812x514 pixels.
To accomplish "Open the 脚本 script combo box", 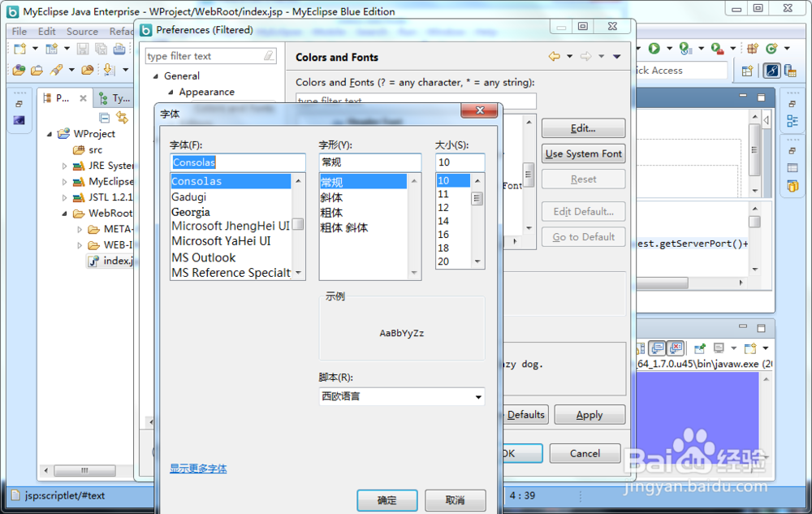I will click(401, 397).
